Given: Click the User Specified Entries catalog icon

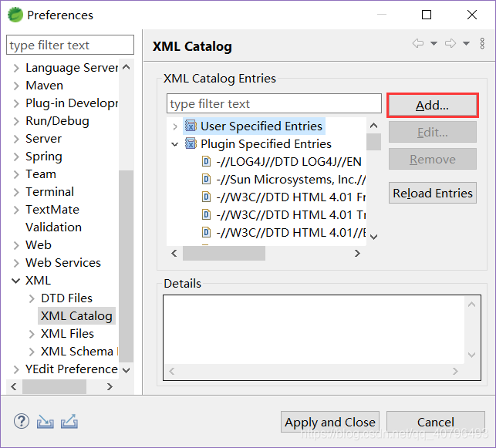Looking at the screenshot, I should [x=191, y=126].
